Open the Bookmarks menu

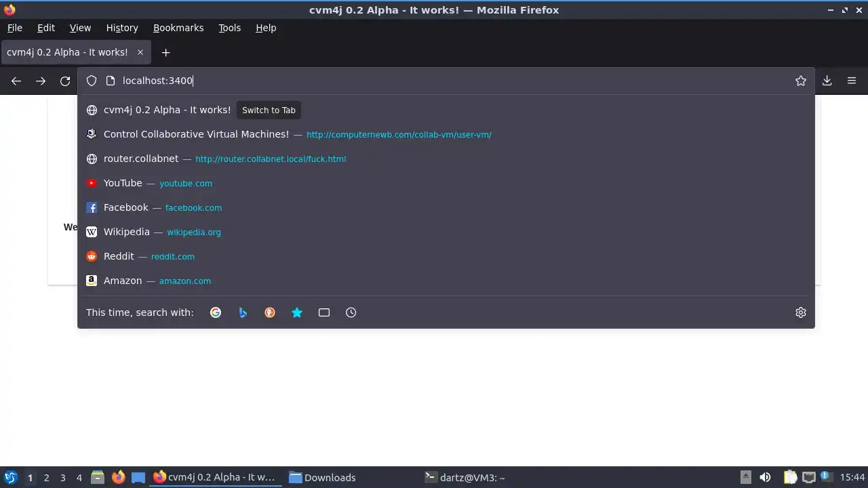click(178, 28)
